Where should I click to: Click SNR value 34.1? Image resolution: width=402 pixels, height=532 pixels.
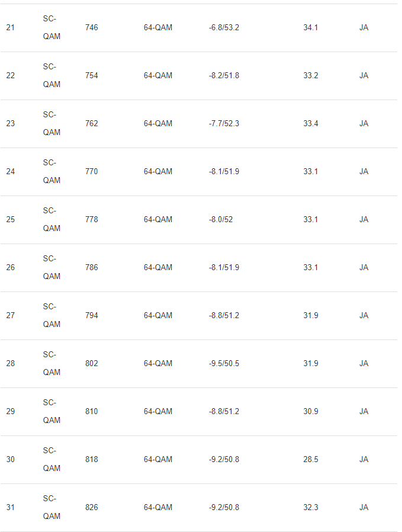coord(310,27)
